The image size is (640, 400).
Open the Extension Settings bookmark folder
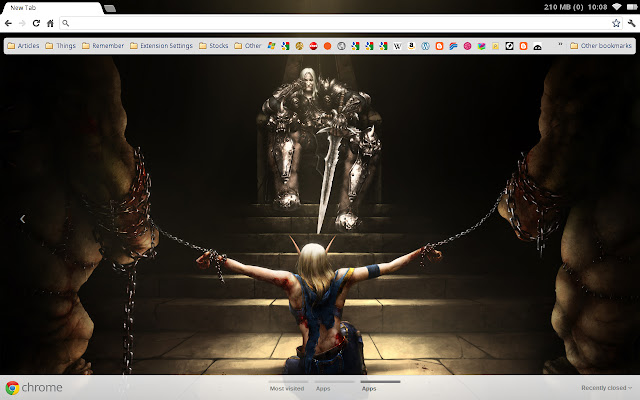(161, 46)
